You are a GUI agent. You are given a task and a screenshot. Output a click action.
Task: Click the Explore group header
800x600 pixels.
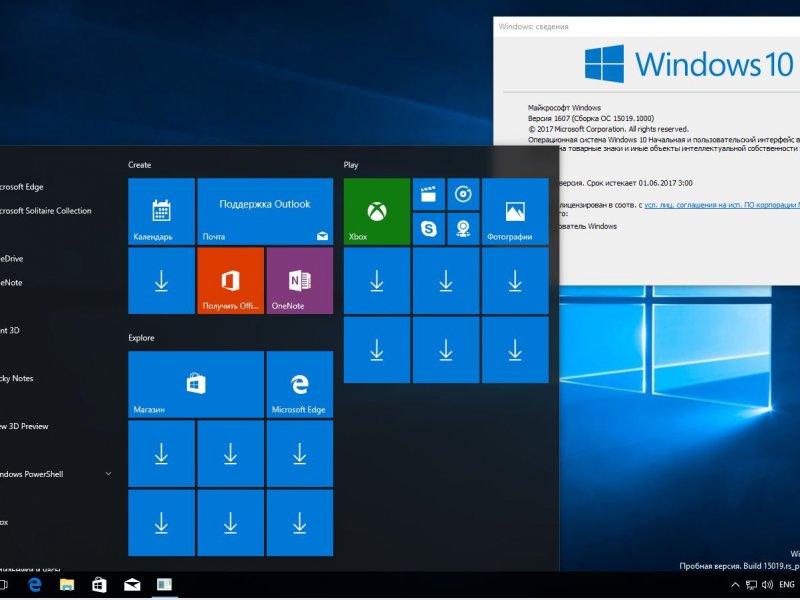(141, 338)
